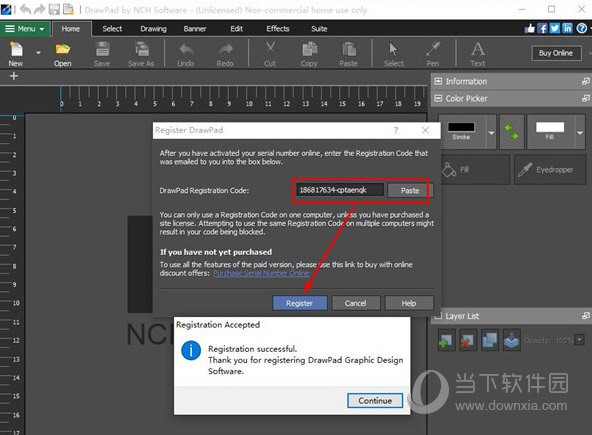The height and width of the screenshot is (435, 592).
Task: Undock the Color Picker panel
Action: point(586,99)
